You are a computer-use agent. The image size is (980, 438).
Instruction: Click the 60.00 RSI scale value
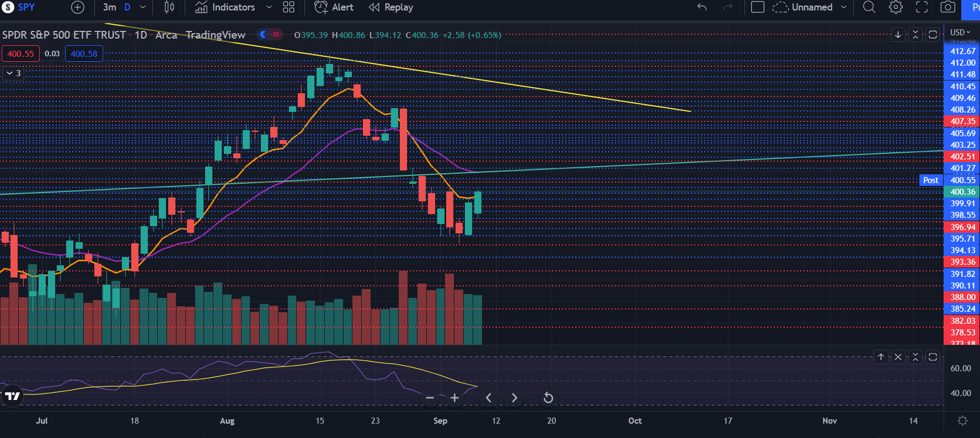[x=961, y=368]
